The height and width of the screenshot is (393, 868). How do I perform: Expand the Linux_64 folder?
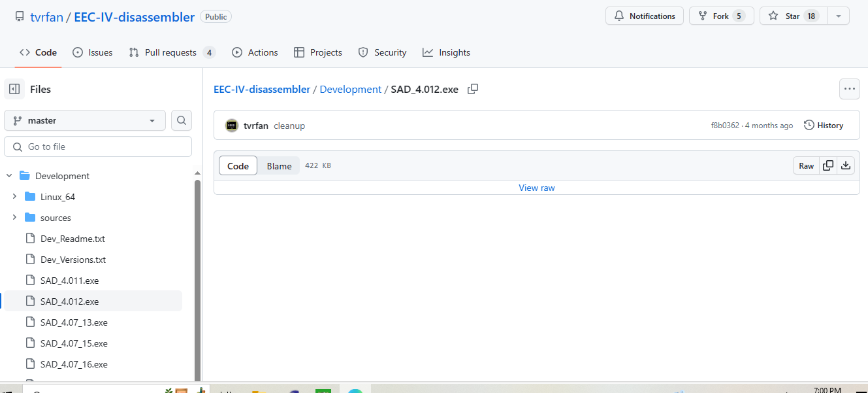tap(14, 197)
